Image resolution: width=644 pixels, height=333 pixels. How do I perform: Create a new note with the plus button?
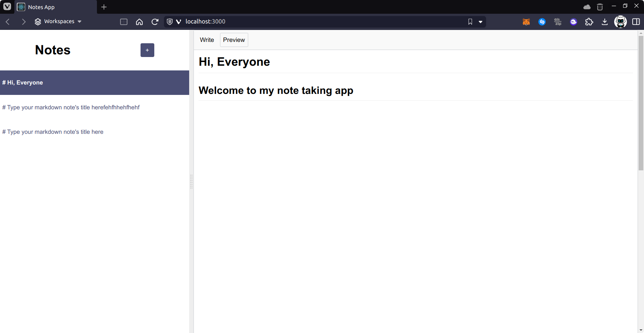click(x=147, y=50)
